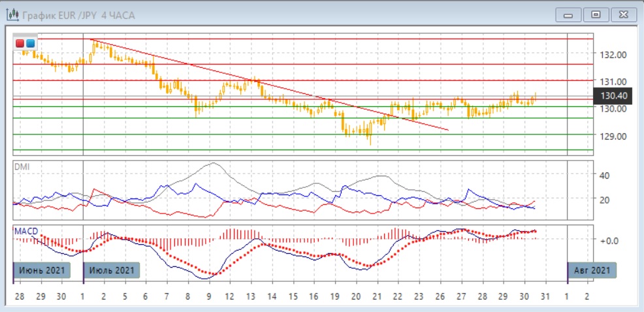This screenshot has height=312, width=644.
Task: Click the blue square icon on chart
Action: 31,43
